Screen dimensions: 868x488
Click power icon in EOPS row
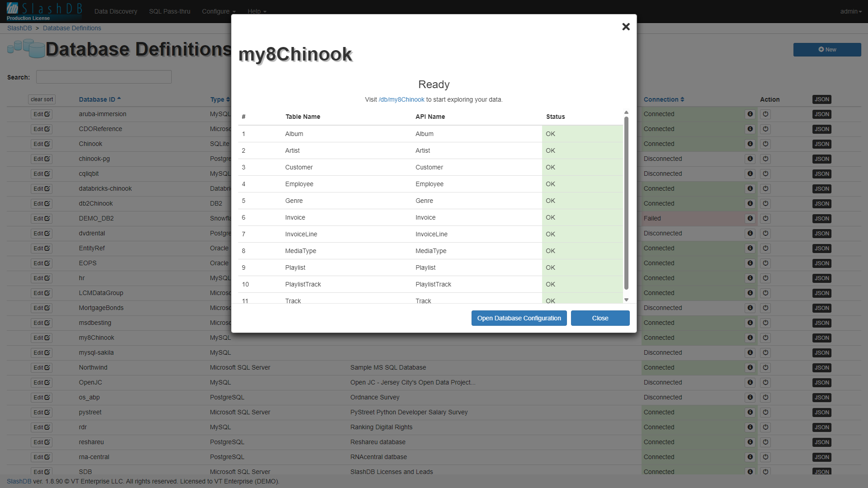tap(765, 263)
